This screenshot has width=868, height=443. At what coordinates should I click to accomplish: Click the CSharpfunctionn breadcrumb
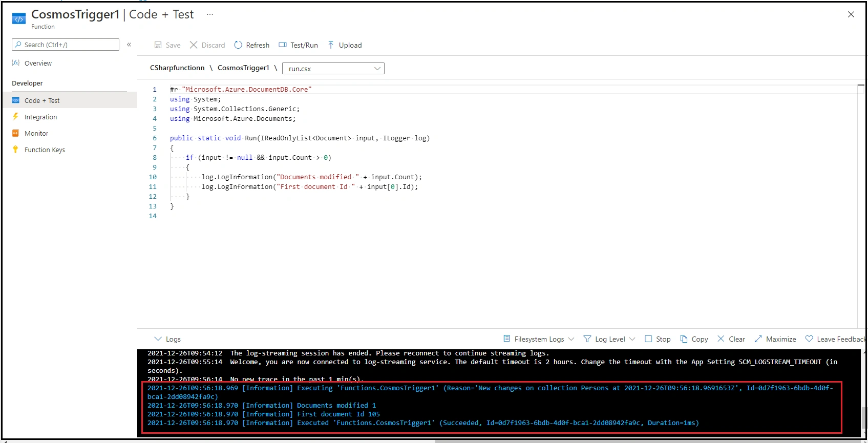[x=177, y=68]
